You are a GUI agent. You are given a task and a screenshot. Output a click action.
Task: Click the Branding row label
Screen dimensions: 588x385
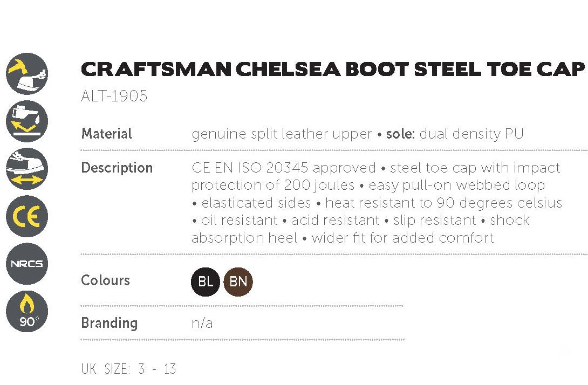point(109,323)
